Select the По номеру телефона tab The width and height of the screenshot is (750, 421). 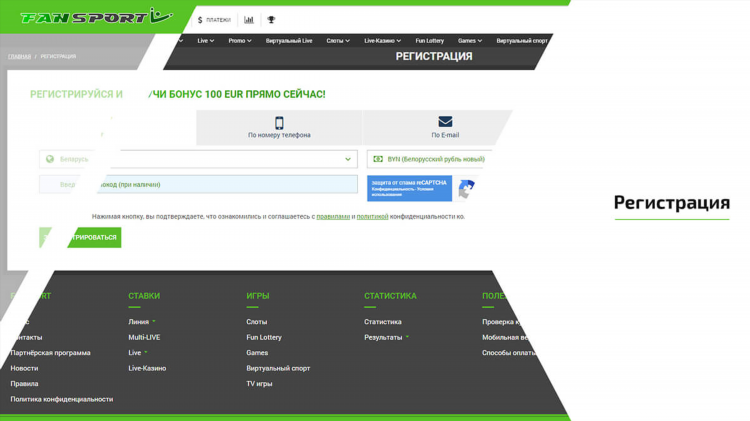point(279,128)
